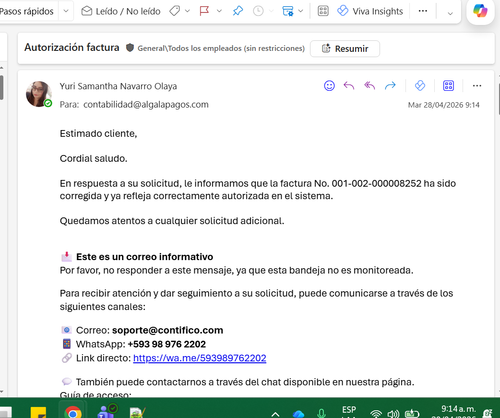Screen dimensions: 500x418
Task: Open more toolbar options ellipsis
Action: pyautogui.click(x=423, y=11)
